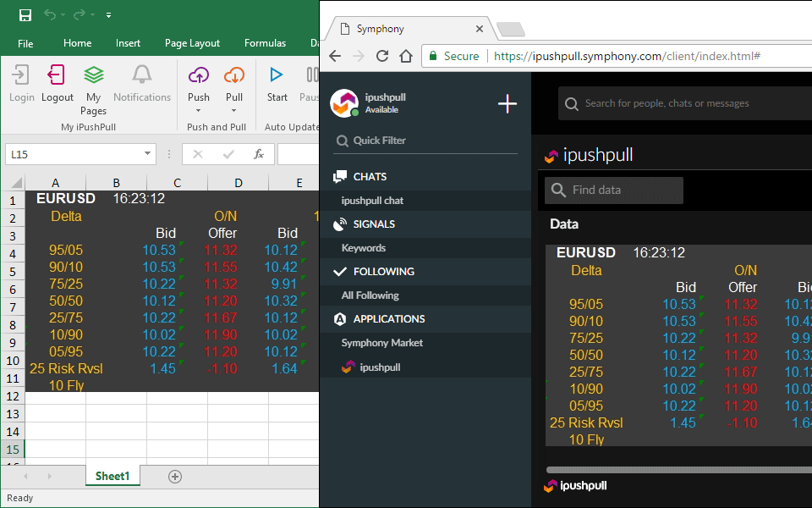Viewport: 812px width, 508px height.
Task: Click the Start auto update icon
Action: pyautogui.click(x=277, y=75)
